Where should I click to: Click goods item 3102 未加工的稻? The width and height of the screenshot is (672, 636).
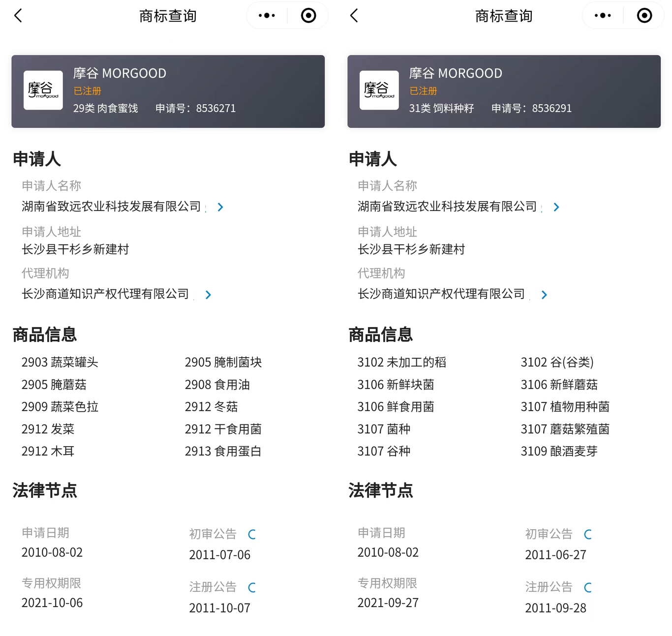click(402, 363)
